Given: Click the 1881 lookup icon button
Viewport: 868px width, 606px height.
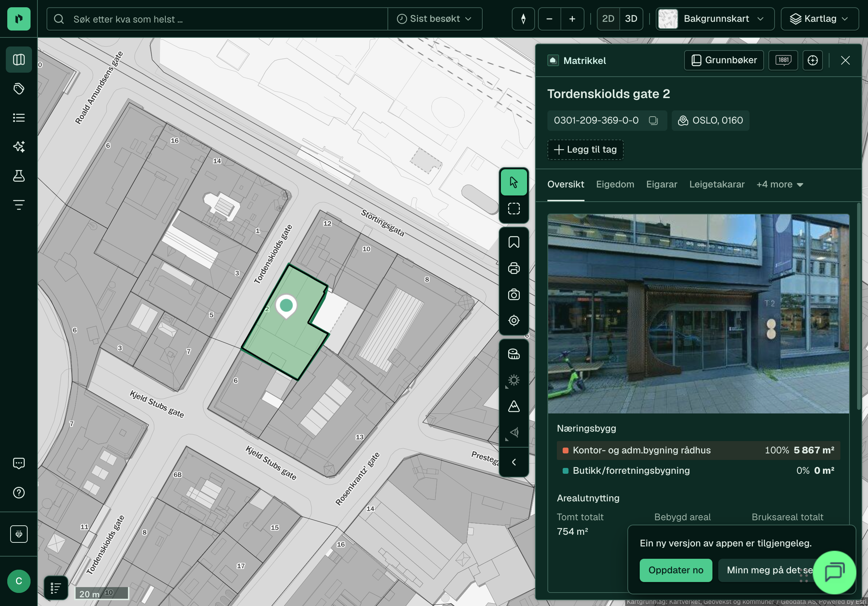Looking at the screenshot, I should coord(783,60).
